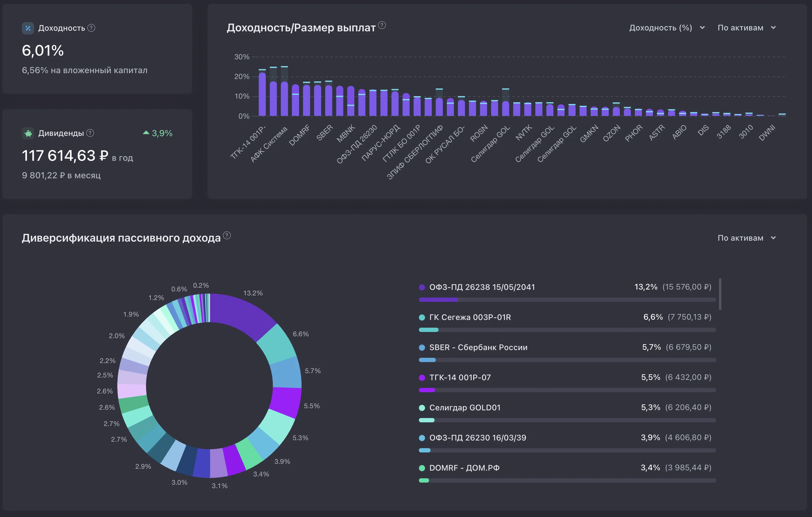Click the violet ТГК-14 001P-07 legend dot
This screenshot has width=812, height=517.
pos(422,378)
